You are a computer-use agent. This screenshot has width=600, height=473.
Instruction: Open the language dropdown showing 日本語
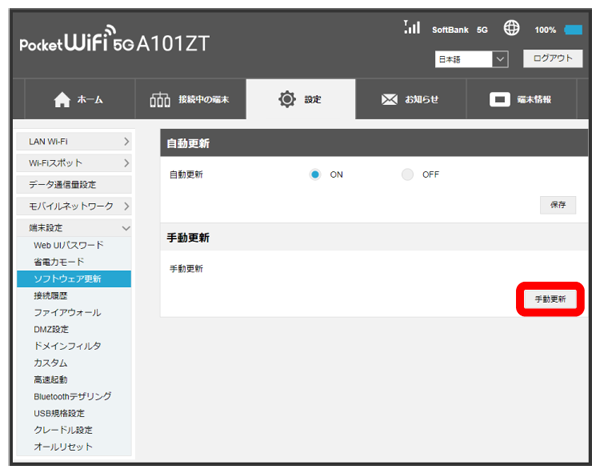[x=472, y=60]
